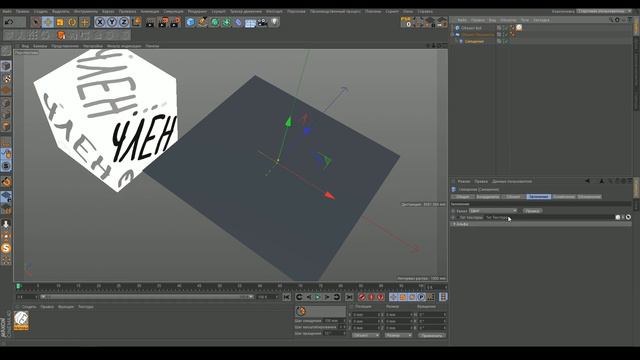Click the button beside channel dropdown

532,211
